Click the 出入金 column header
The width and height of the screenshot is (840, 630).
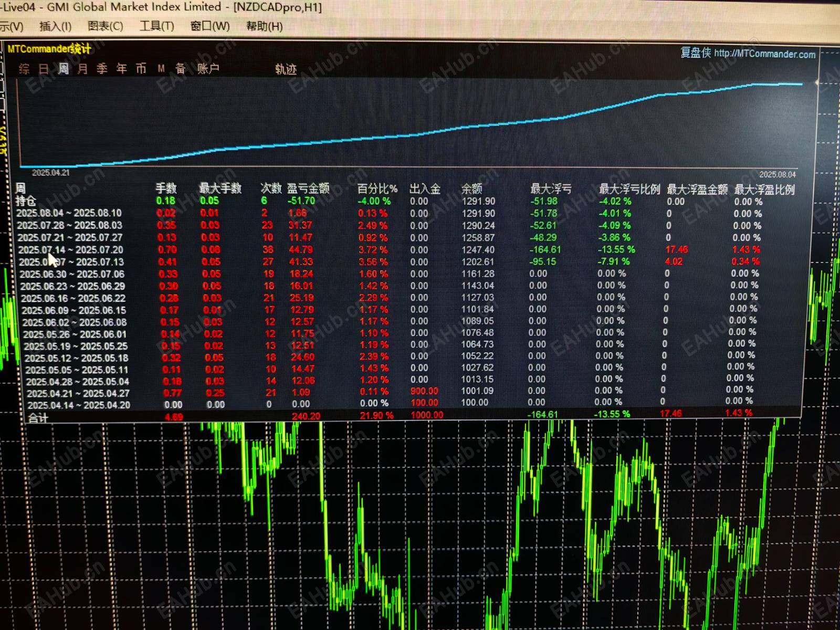pyautogui.click(x=425, y=189)
